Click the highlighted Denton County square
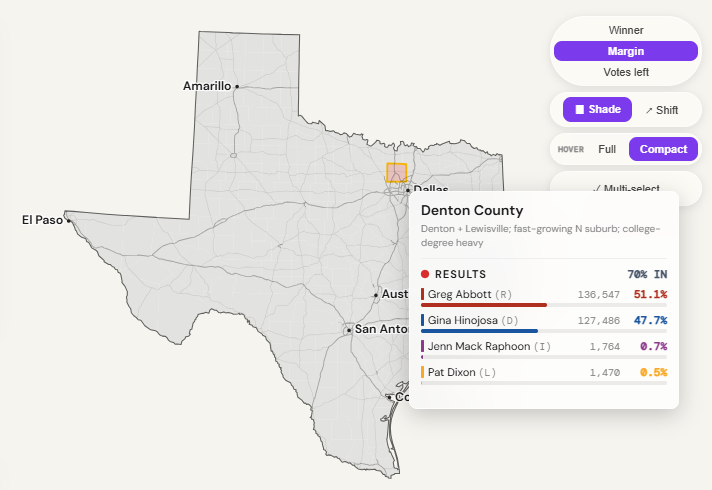The width and height of the screenshot is (712, 490). (396, 173)
